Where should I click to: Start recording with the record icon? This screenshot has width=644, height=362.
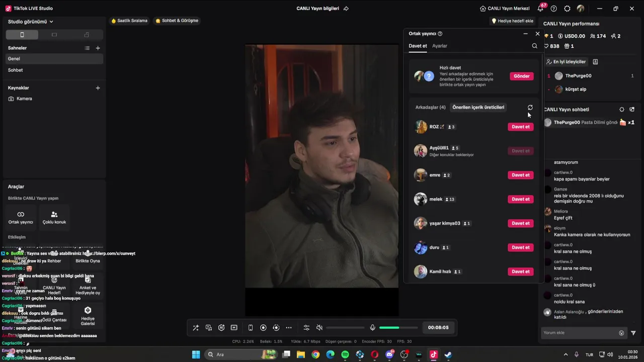pos(263,328)
